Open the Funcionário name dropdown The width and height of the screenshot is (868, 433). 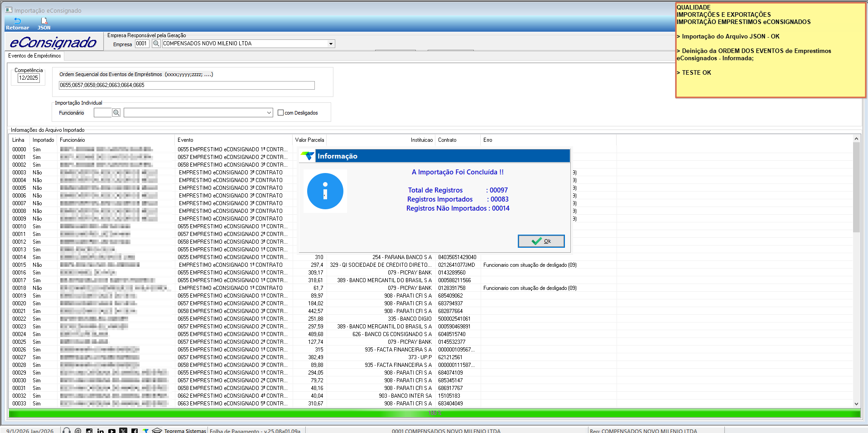269,113
